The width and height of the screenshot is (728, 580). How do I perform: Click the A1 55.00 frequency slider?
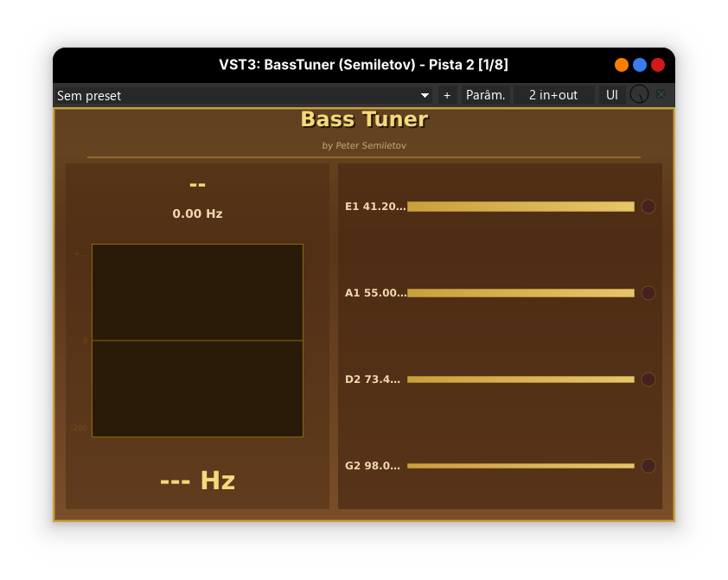(x=520, y=293)
